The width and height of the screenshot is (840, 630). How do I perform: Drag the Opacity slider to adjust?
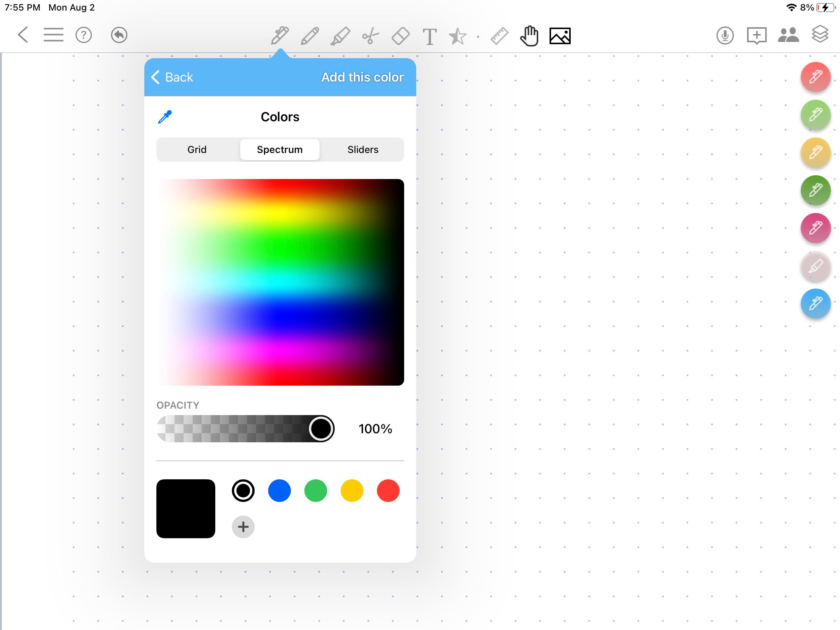320,429
